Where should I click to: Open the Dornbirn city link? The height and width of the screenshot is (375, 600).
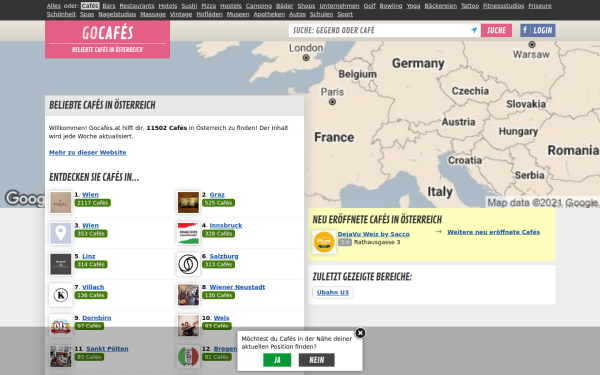pos(97,318)
